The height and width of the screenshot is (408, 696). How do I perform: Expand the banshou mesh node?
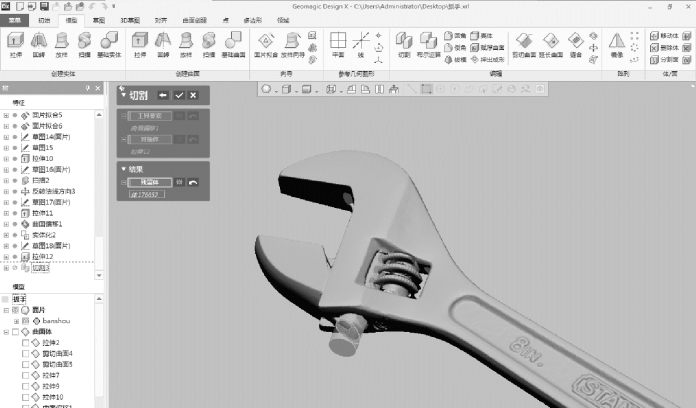point(16,321)
